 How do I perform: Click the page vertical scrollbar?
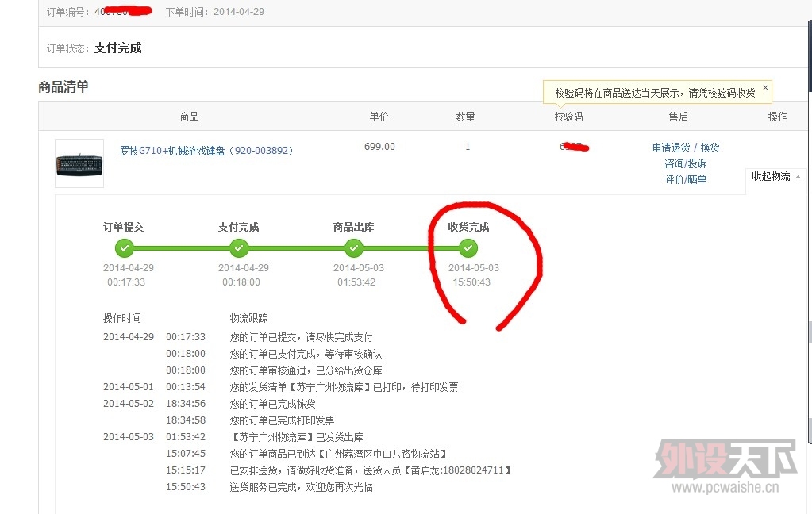point(810,233)
